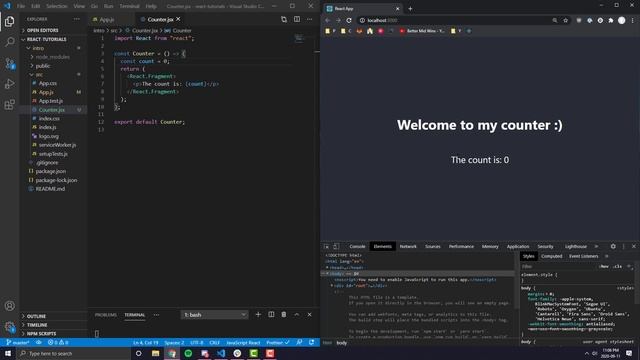The width and height of the screenshot is (640, 360).
Task: Maximize the terminal panel with the chevron up
Action: (297, 315)
